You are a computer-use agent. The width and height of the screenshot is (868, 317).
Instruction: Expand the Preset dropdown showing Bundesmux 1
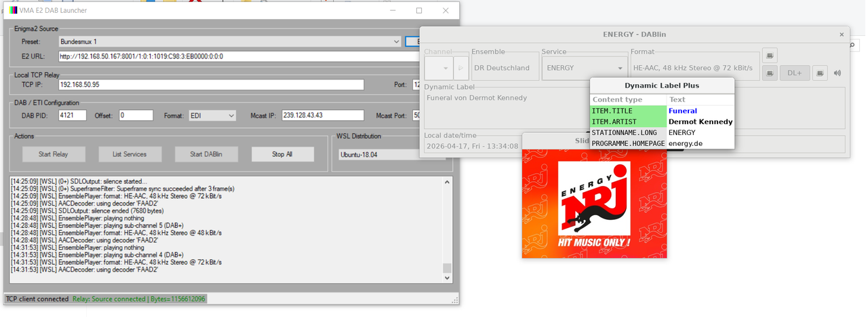coord(230,41)
